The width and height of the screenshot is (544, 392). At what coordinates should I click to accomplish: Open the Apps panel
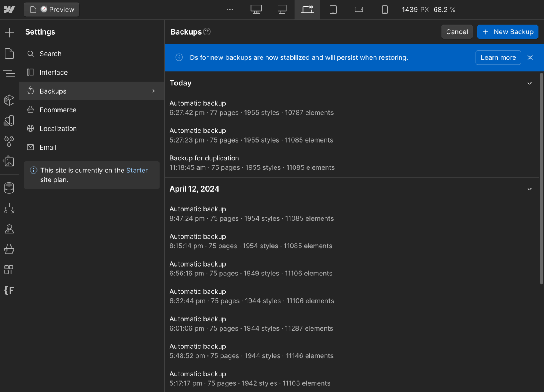click(9, 269)
